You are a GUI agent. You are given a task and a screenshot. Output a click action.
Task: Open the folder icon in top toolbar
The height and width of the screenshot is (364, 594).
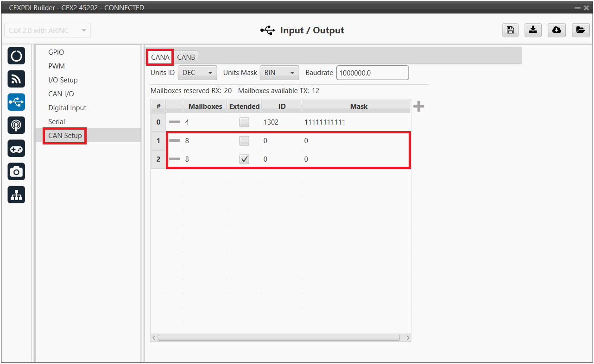point(580,30)
